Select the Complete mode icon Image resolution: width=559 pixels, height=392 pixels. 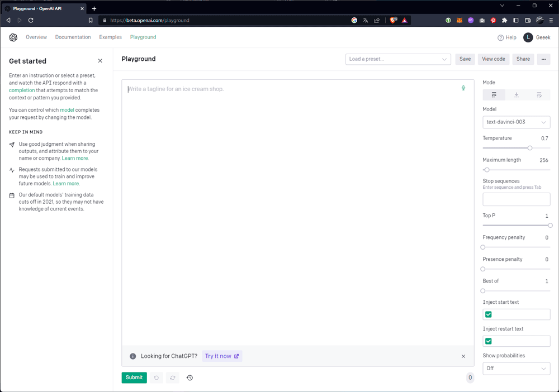click(x=494, y=95)
